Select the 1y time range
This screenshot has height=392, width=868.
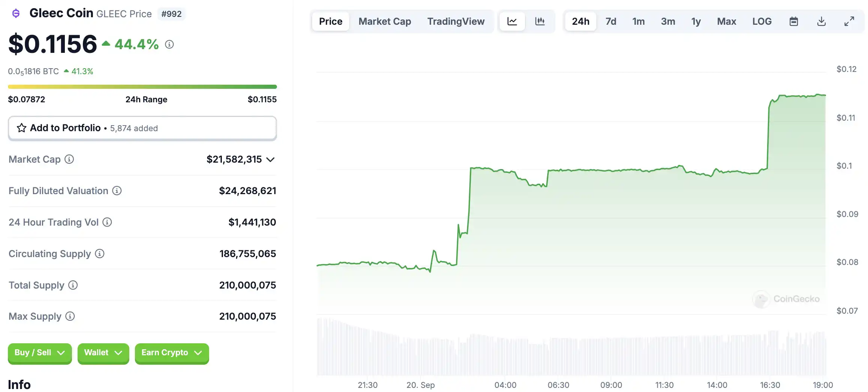[696, 21]
